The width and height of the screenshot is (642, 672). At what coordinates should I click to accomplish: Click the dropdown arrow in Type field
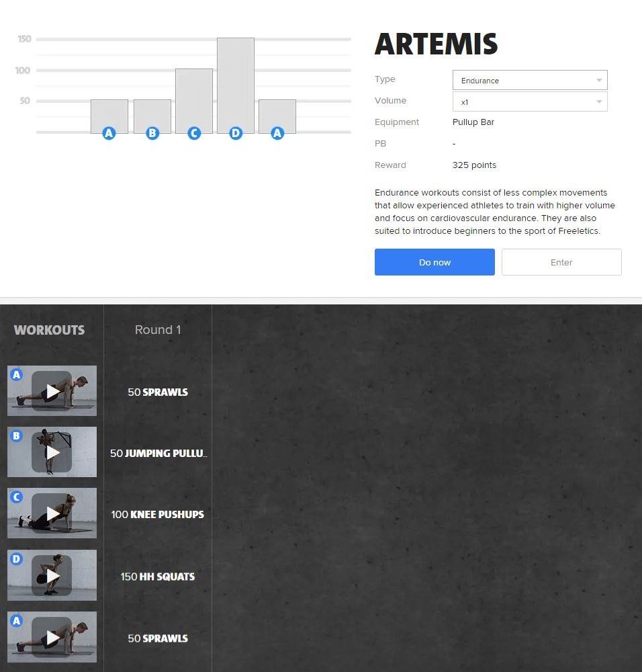pyautogui.click(x=599, y=80)
